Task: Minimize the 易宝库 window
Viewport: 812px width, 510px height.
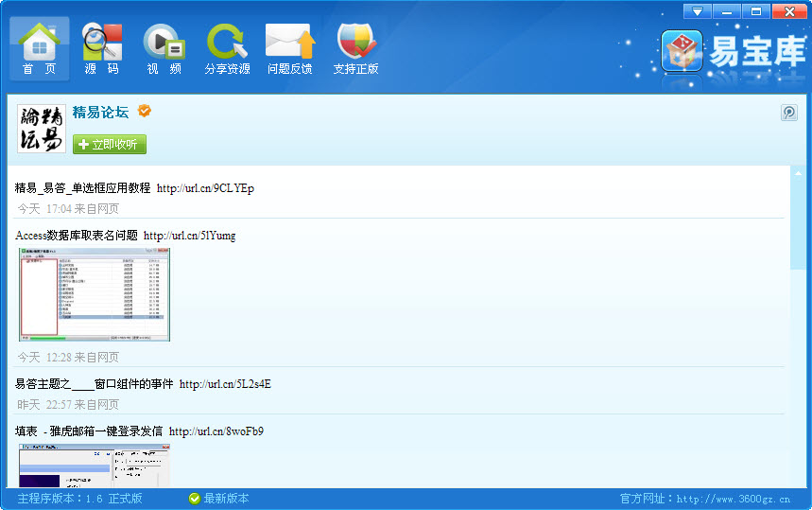Action: [727, 11]
